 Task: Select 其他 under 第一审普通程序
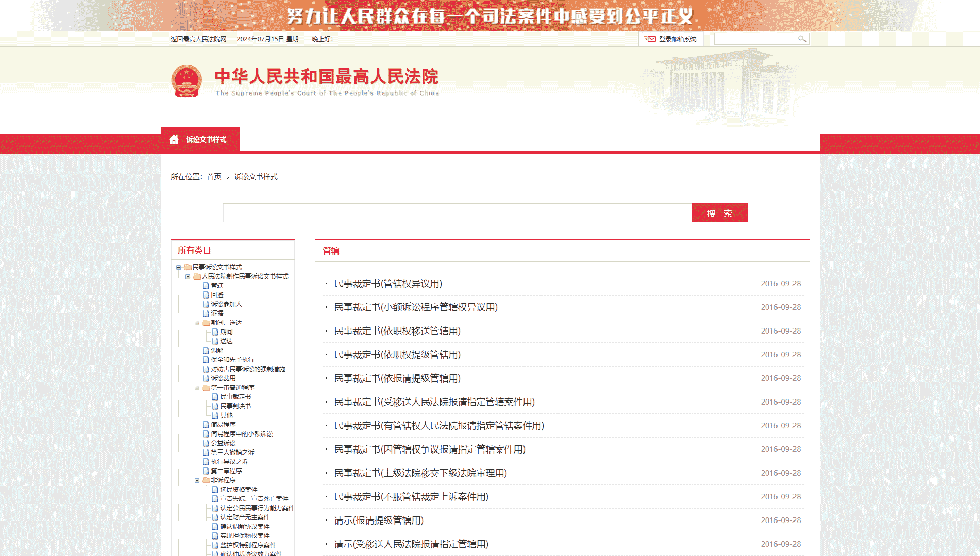click(226, 415)
